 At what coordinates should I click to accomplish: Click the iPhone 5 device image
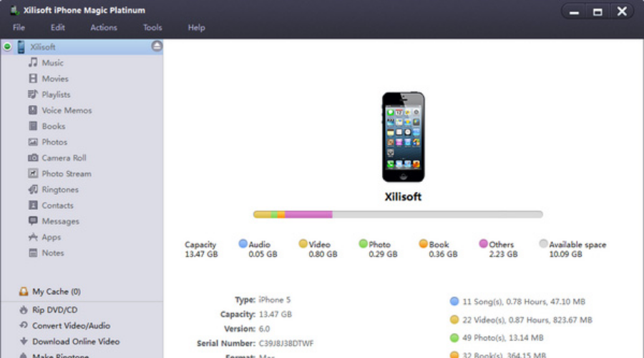404,137
